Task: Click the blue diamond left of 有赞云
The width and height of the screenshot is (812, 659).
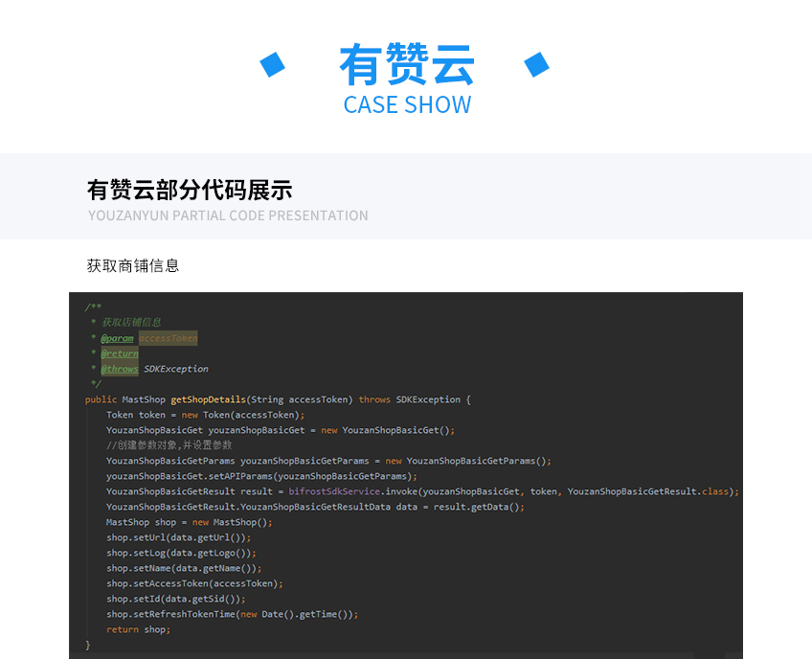Action: (x=273, y=64)
